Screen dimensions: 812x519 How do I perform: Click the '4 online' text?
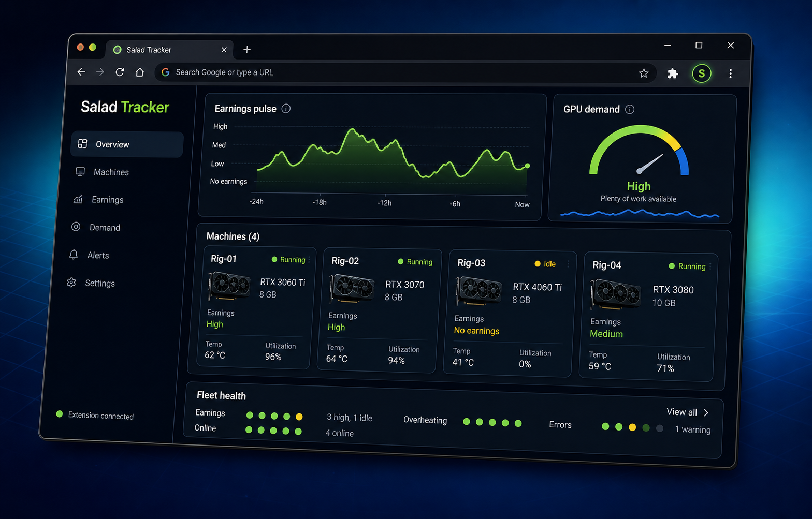[x=340, y=433]
